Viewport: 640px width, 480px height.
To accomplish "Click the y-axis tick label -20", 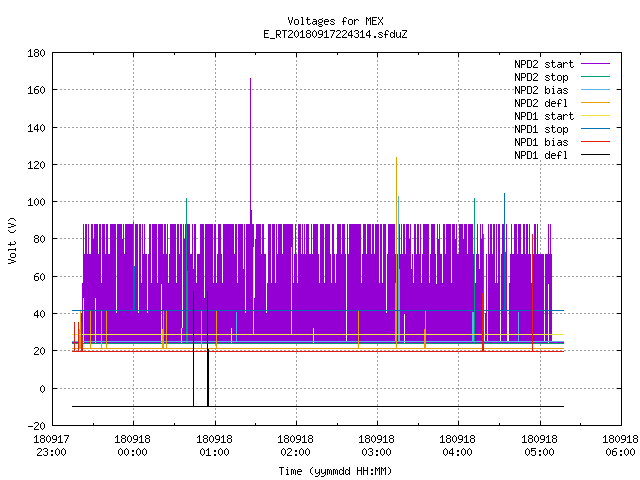I will pyautogui.click(x=36, y=426).
